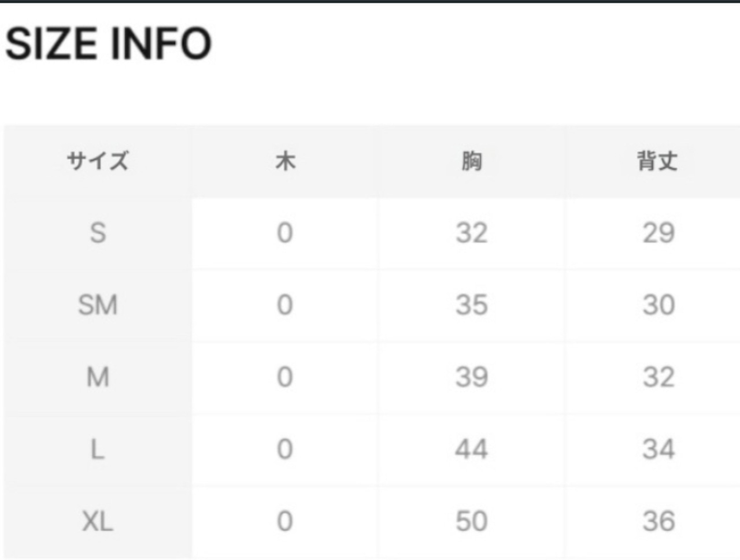Viewport: 740px width, 560px height.
Task: Click back length 30 in SM row
Action: click(658, 305)
